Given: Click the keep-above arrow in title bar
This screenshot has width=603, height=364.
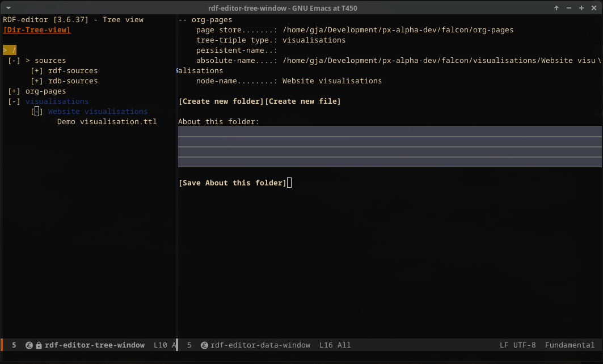Looking at the screenshot, I should (x=556, y=8).
